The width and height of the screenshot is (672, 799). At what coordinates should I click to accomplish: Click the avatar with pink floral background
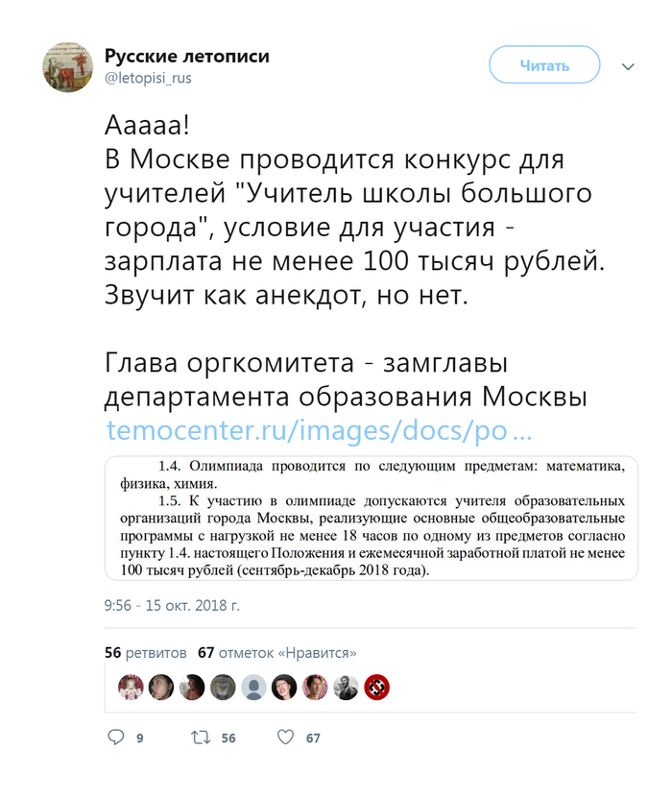pyautogui.click(x=315, y=687)
